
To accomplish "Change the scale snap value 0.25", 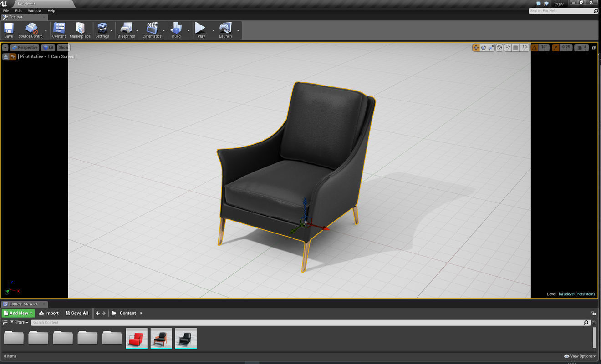I will [566, 47].
